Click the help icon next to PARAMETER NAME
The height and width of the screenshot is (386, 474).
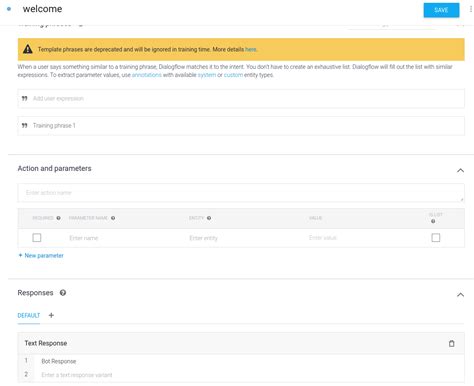tap(113, 218)
